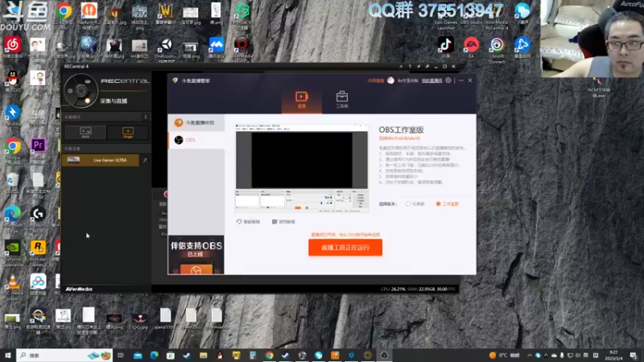The width and height of the screenshot is (644, 362).
Task: Open Baidu Netdisk desktop icon
Action: click(x=38, y=285)
